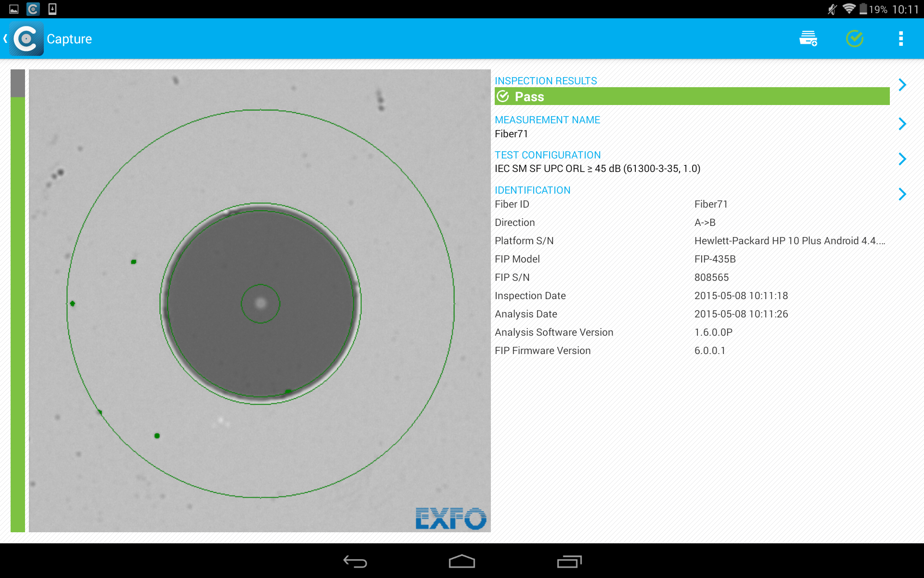
Task: Tap the Capture title label
Action: tap(69, 39)
